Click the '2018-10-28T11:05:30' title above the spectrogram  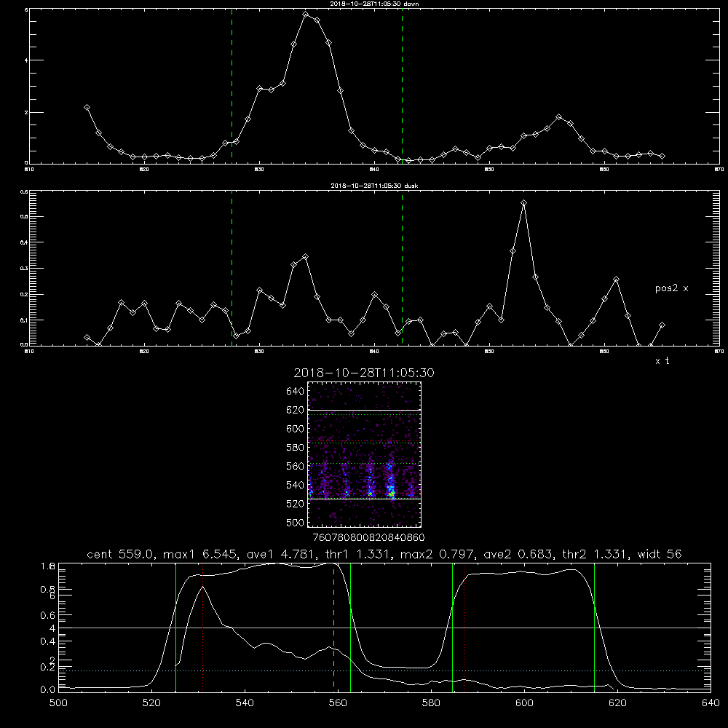[x=364, y=373]
